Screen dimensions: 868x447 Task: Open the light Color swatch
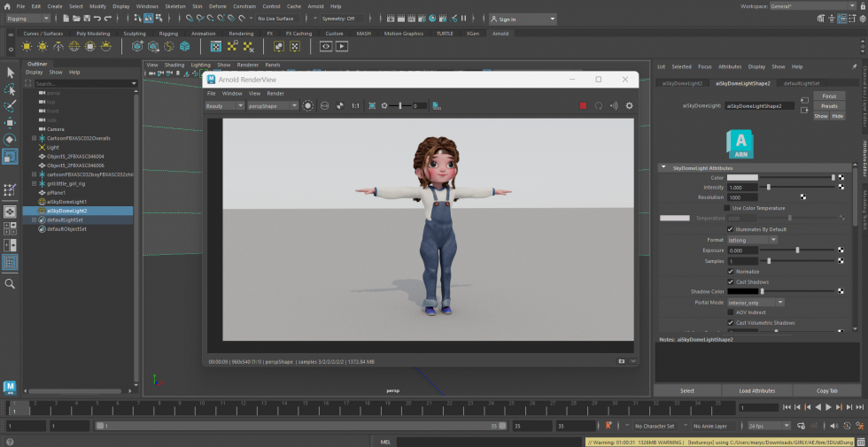(742, 178)
